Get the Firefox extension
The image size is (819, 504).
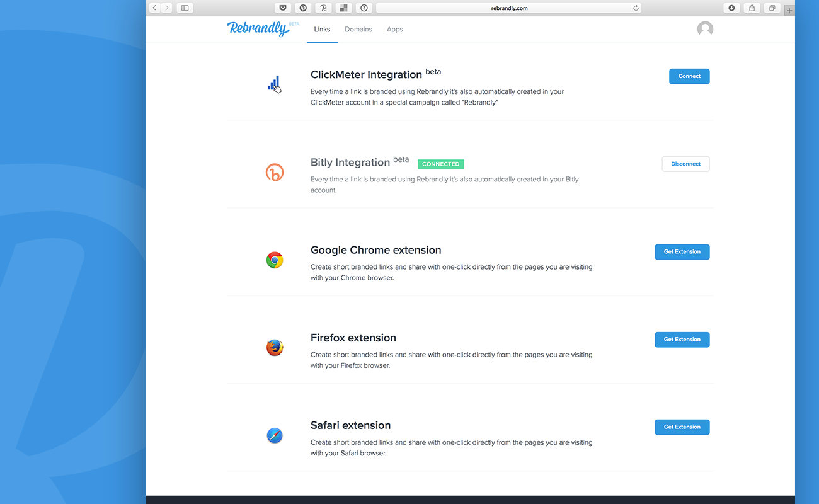click(x=682, y=340)
